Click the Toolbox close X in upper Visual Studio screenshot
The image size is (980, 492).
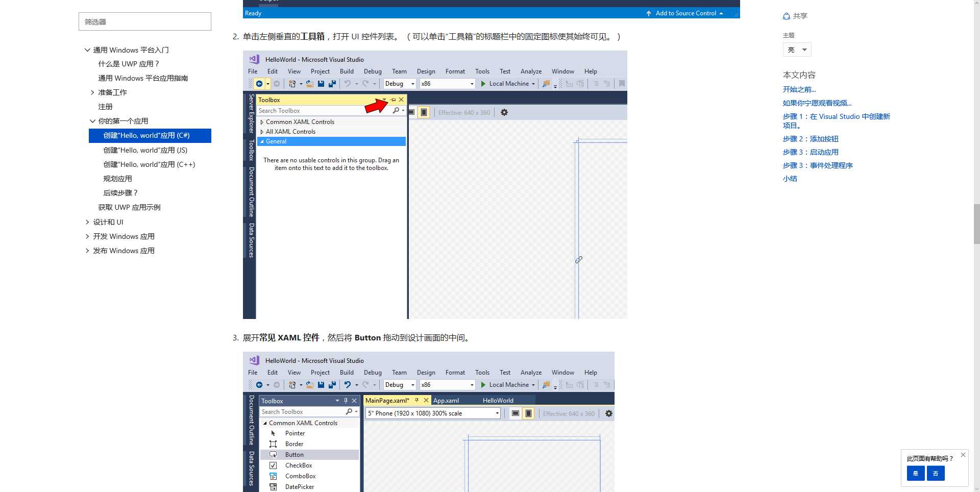401,100
